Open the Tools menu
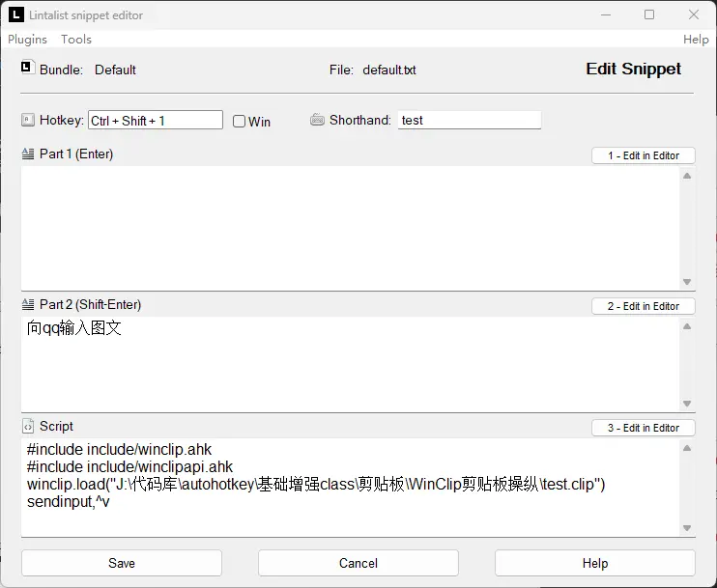Viewport: 717px width, 588px height. point(76,40)
